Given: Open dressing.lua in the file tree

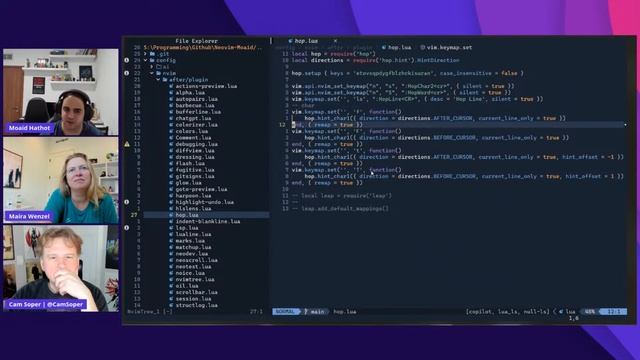Looking at the screenshot, I should [x=195, y=157].
